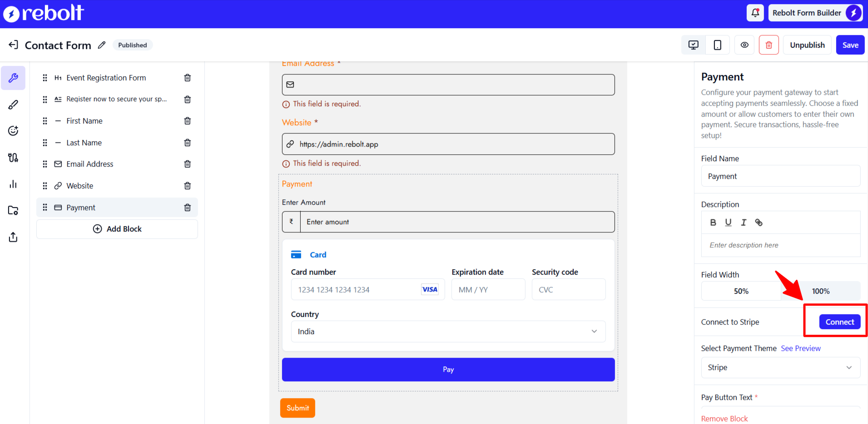Select the Website block row

(117, 186)
